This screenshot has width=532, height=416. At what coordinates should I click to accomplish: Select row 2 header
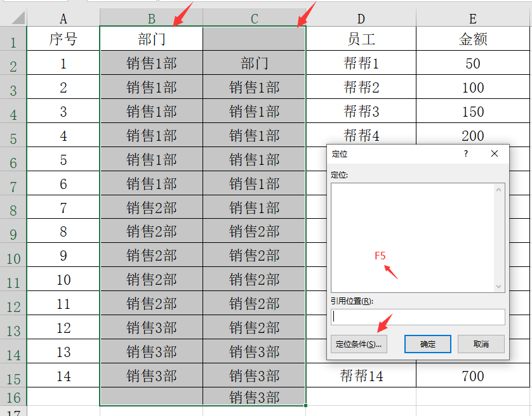pos(13,63)
